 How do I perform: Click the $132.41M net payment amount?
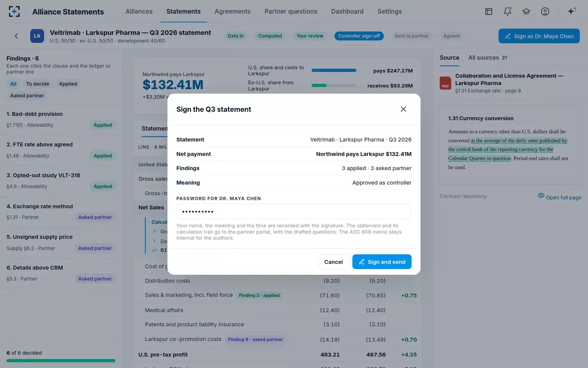coord(173,85)
